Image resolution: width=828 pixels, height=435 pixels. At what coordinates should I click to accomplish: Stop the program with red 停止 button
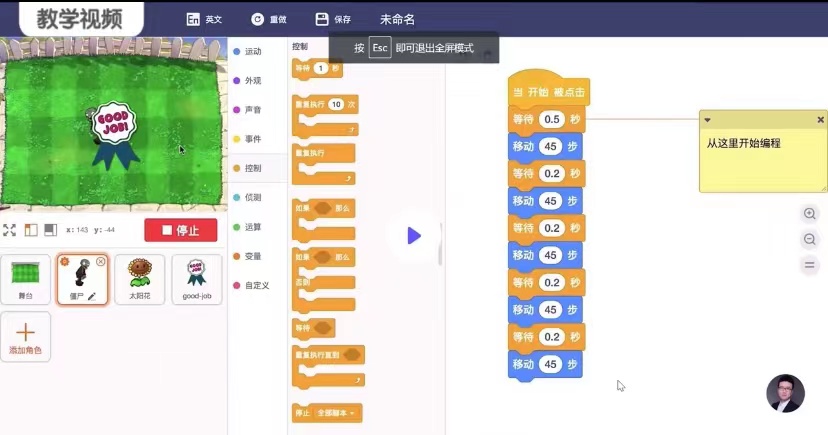181,230
